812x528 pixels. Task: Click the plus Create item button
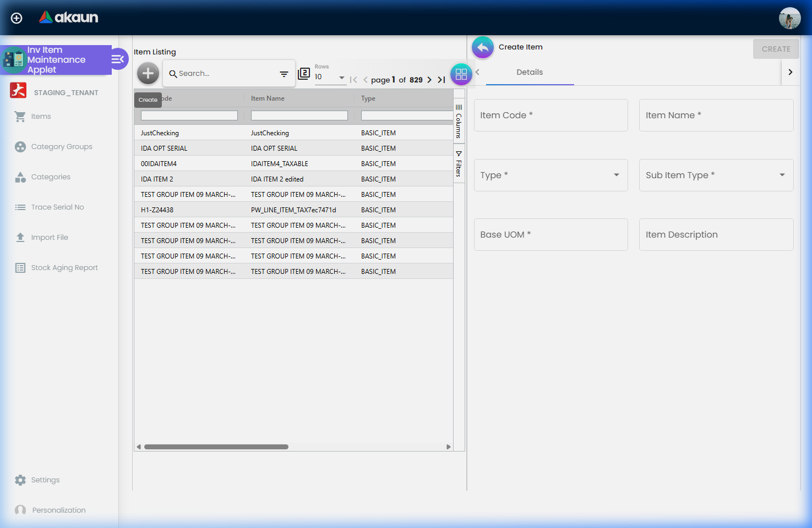[x=148, y=73]
